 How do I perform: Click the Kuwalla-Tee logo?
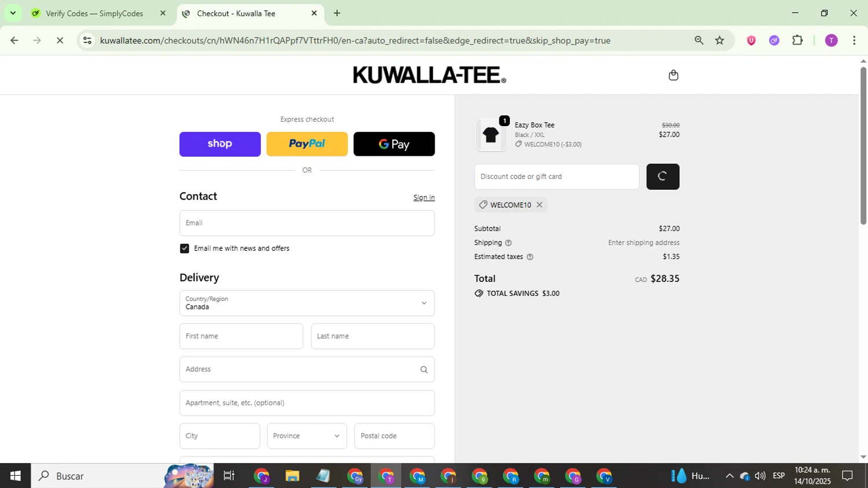point(429,75)
